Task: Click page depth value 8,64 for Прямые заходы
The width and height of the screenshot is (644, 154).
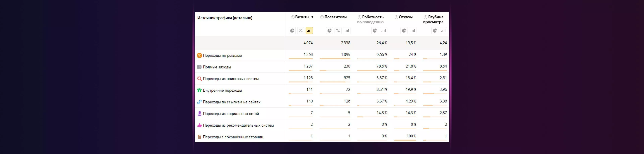Action: 443,66
